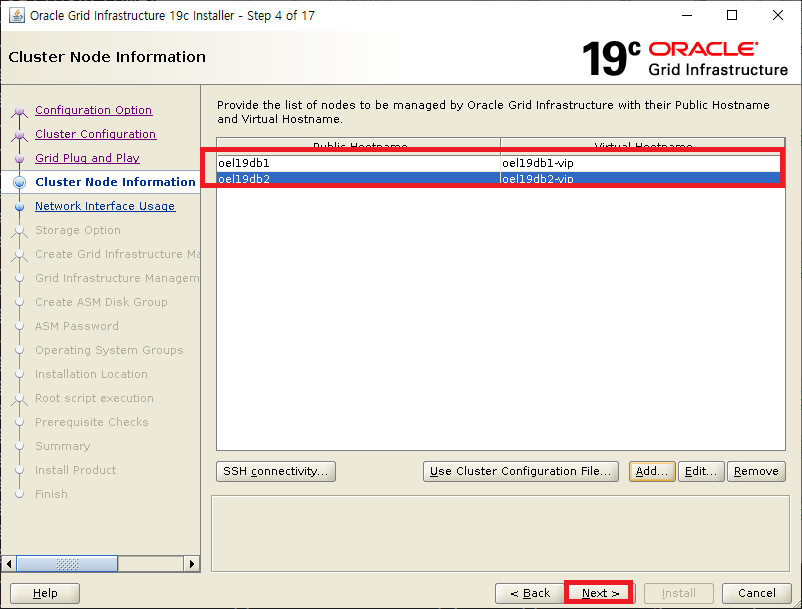
Task: Click the disabled Install button
Action: click(679, 594)
